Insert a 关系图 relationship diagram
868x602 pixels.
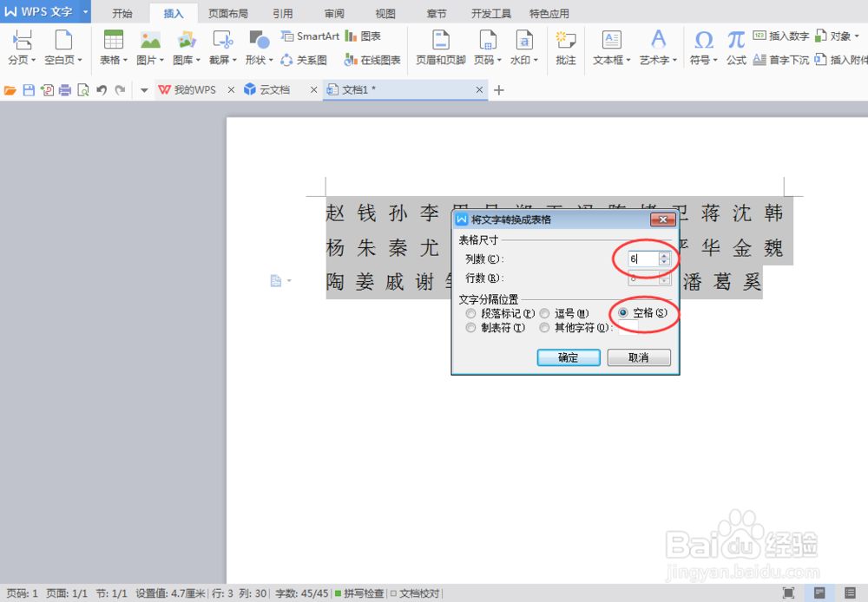pyautogui.click(x=304, y=60)
